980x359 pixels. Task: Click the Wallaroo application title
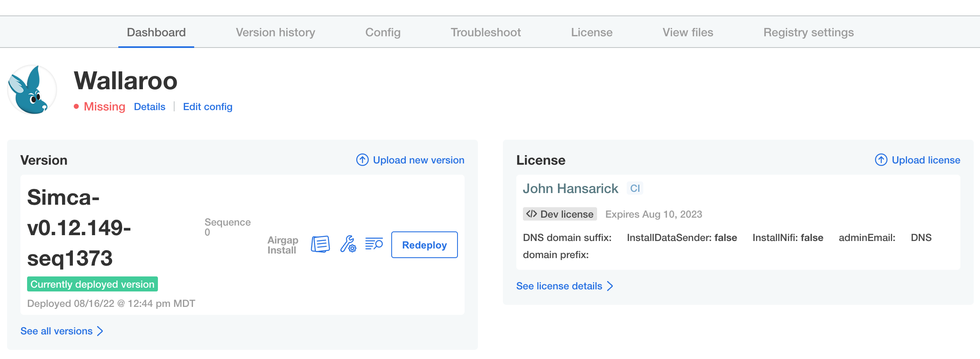point(125,80)
